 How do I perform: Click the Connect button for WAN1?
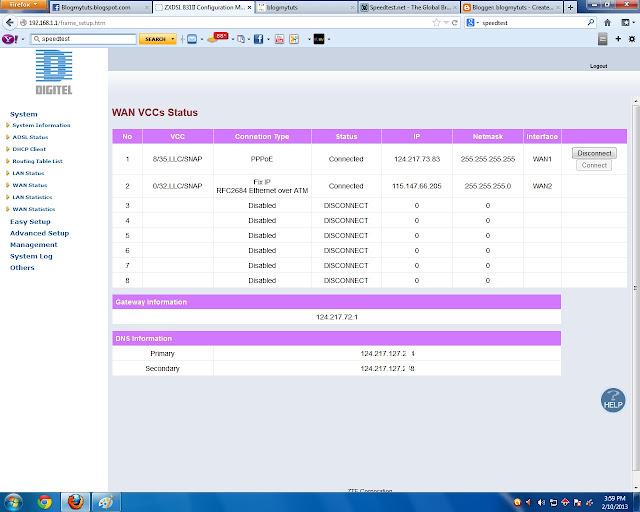coord(594,165)
